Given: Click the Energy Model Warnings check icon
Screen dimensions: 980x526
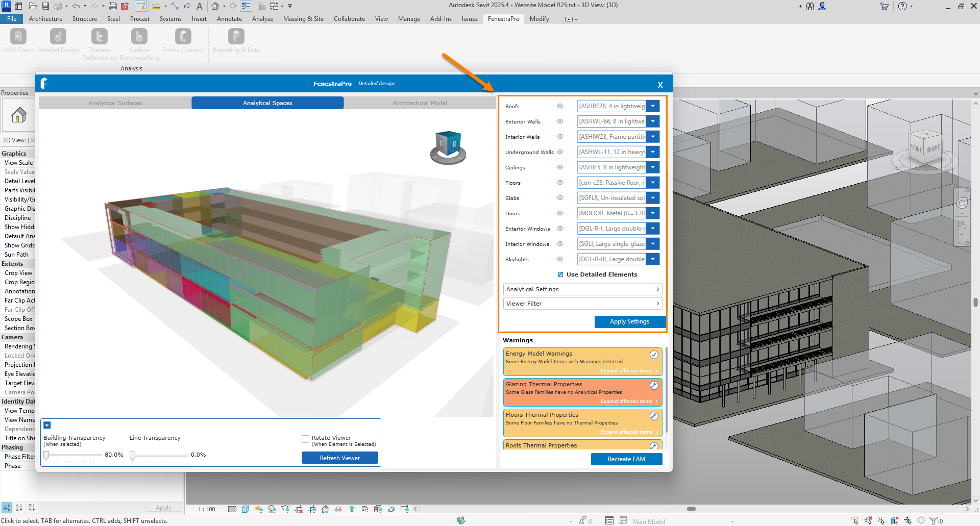Looking at the screenshot, I should 654,355.
